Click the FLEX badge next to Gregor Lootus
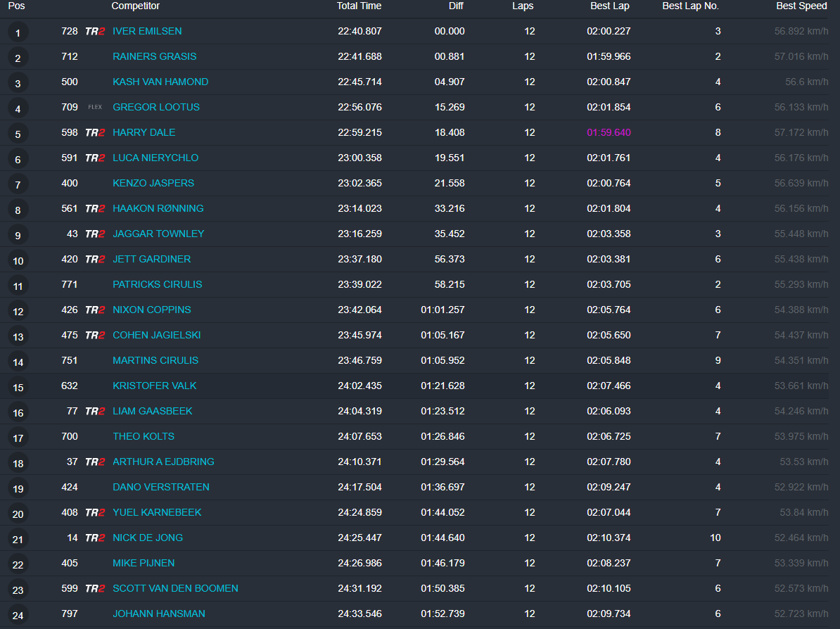This screenshot has height=629, width=840. [x=95, y=108]
